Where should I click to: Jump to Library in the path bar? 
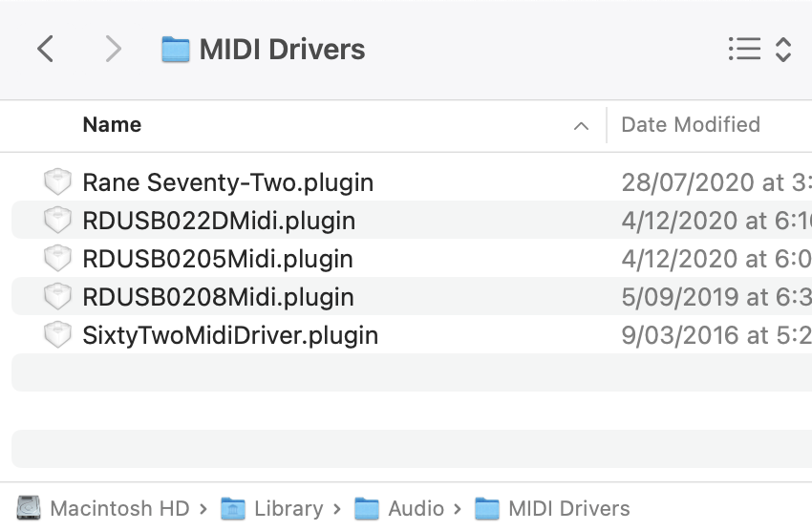point(288,509)
